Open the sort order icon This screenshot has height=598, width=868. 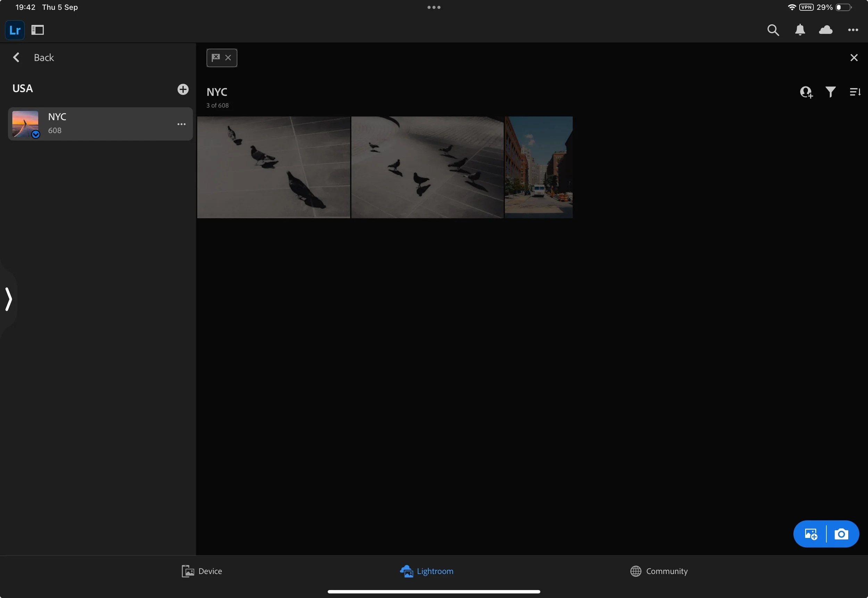[855, 92]
